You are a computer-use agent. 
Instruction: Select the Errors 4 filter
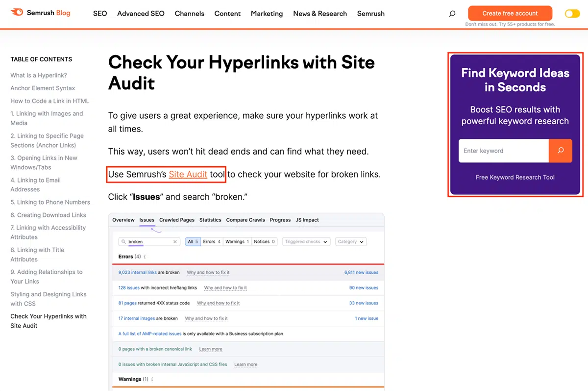tap(212, 241)
